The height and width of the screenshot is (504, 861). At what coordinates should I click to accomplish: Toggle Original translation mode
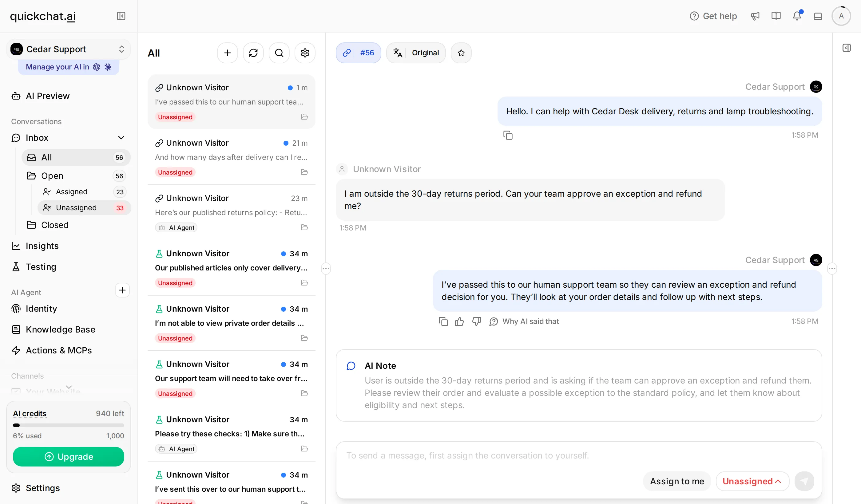tap(416, 53)
